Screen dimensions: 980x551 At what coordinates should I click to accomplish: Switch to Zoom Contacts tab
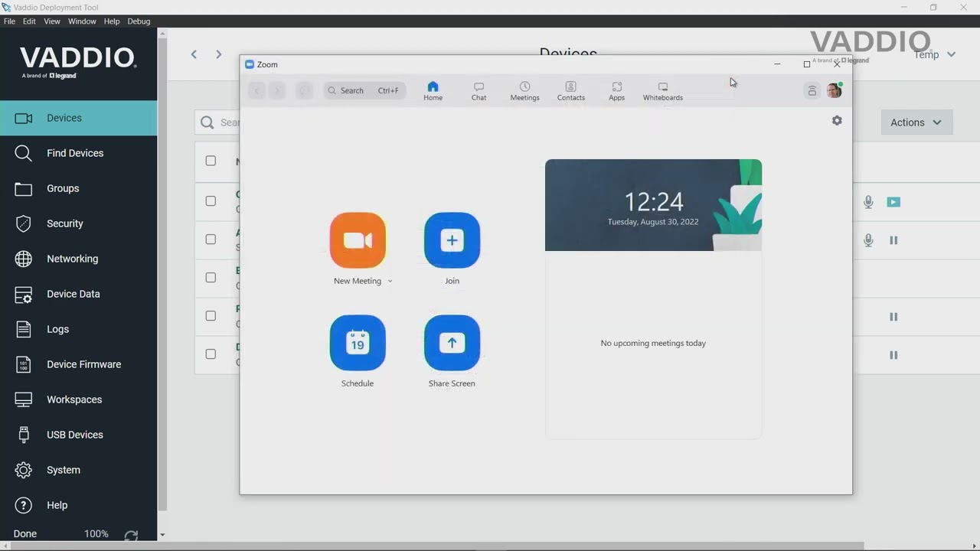pyautogui.click(x=570, y=91)
